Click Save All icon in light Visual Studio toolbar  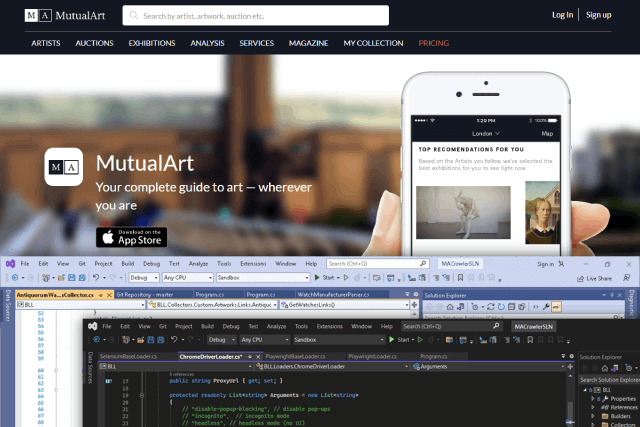click(82, 278)
